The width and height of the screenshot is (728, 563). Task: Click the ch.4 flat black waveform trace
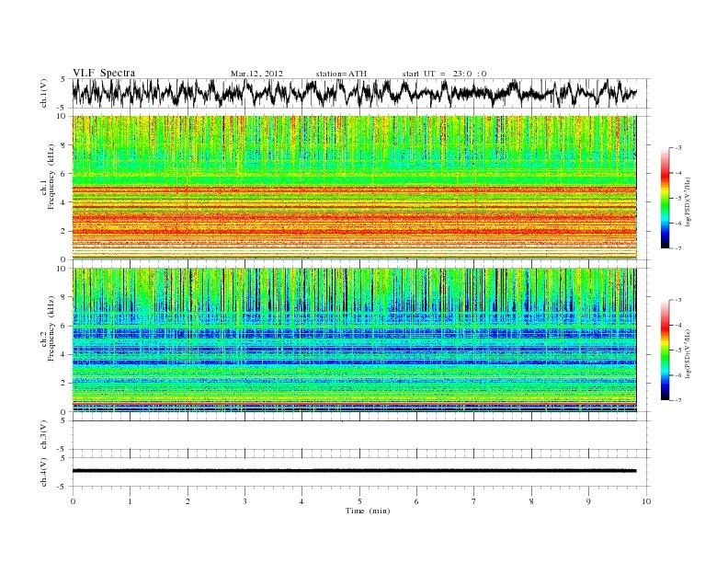click(x=354, y=471)
